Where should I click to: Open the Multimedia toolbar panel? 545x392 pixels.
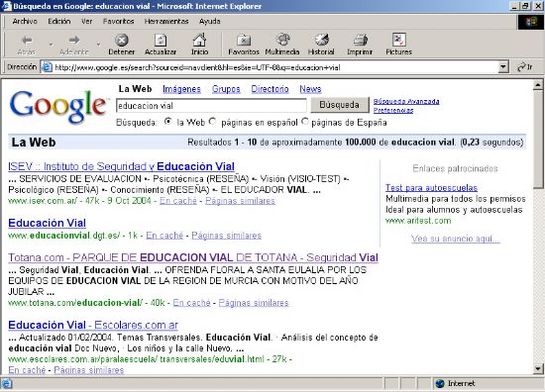(x=282, y=45)
